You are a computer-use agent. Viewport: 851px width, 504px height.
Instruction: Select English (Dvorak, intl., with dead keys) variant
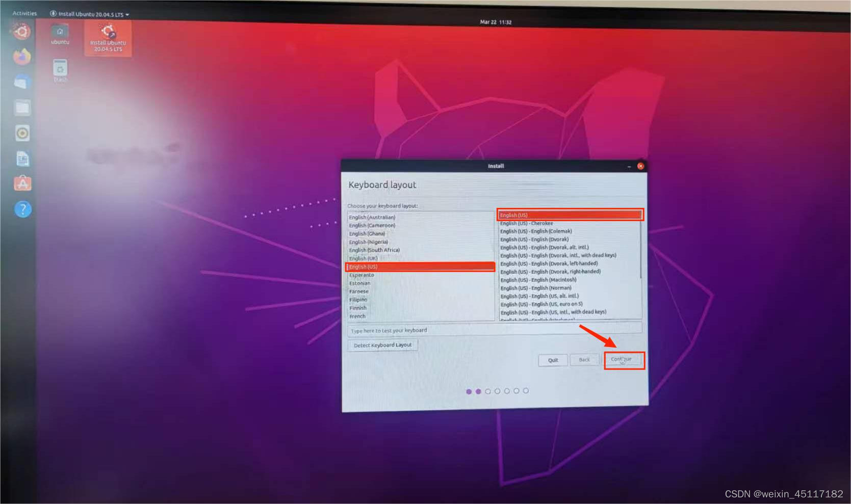(x=570, y=255)
